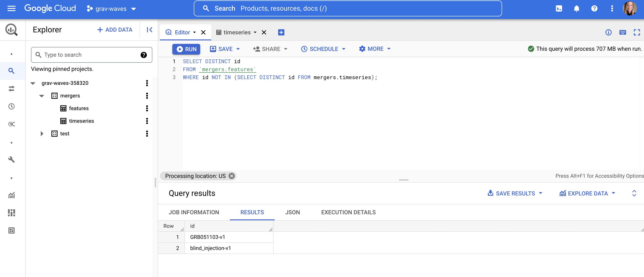
Task: Open the data transfers icon in sidebar
Action: 12,89
